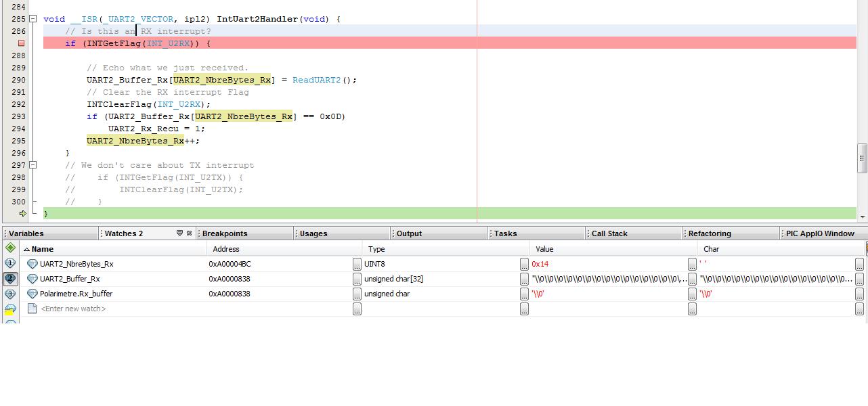Click the Value column header
This screenshot has width=868, height=406.
613,249
